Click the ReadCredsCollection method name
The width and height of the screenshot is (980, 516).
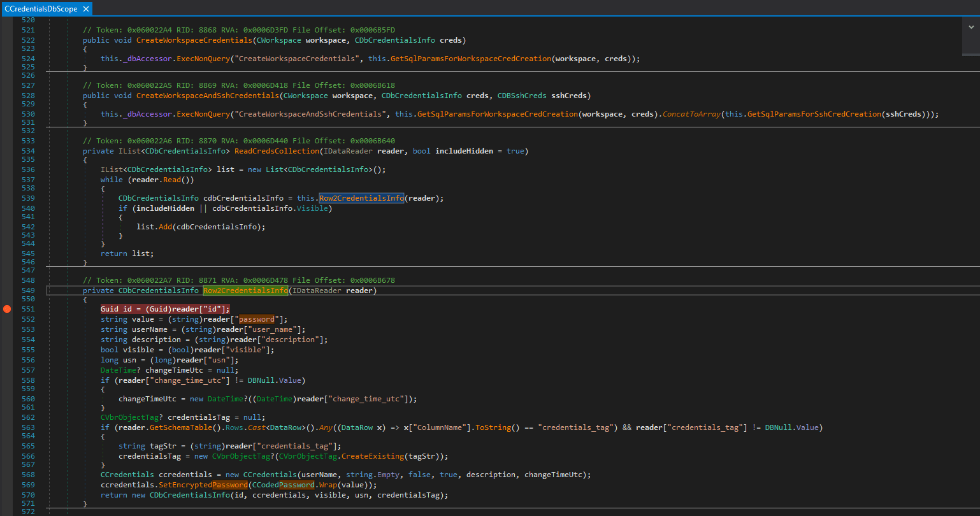coord(277,151)
